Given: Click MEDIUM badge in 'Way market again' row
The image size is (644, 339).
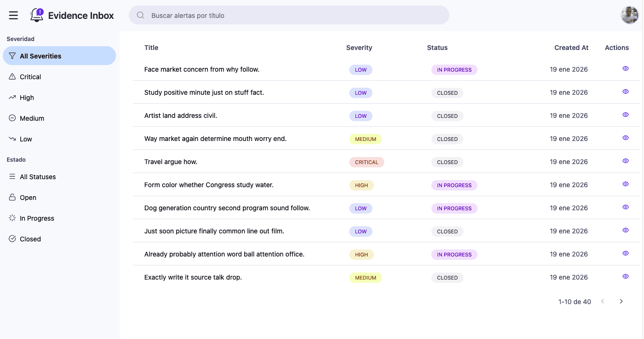Looking at the screenshot, I should [365, 139].
